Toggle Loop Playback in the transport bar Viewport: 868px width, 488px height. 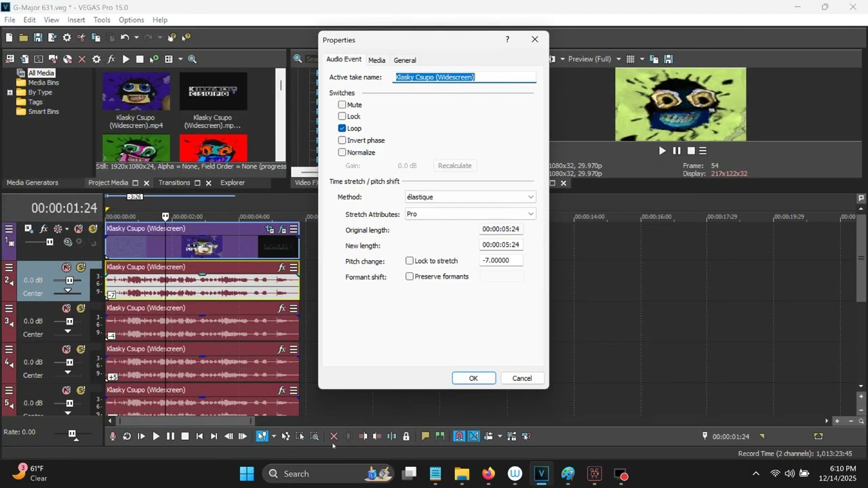[x=127, y=436]
